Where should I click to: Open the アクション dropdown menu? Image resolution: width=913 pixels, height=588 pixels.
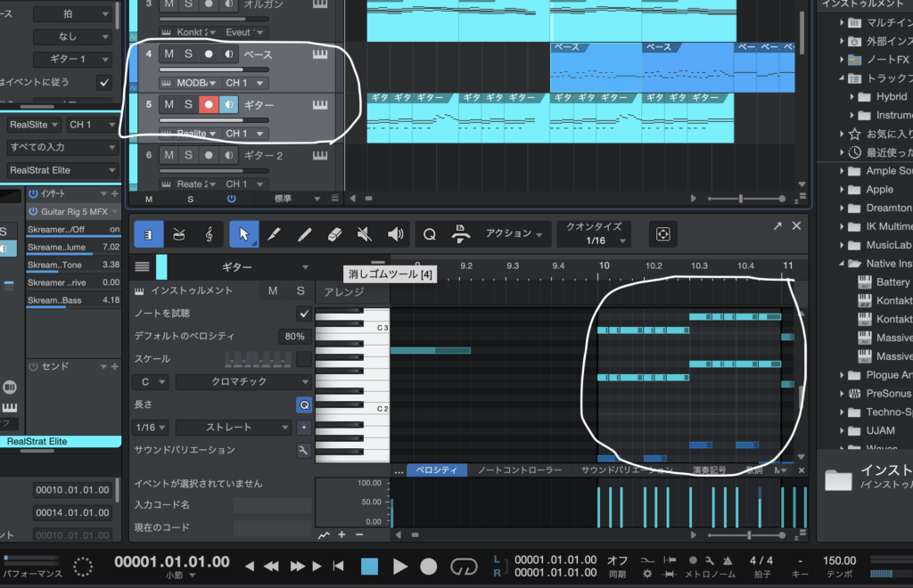click(514, 234)
